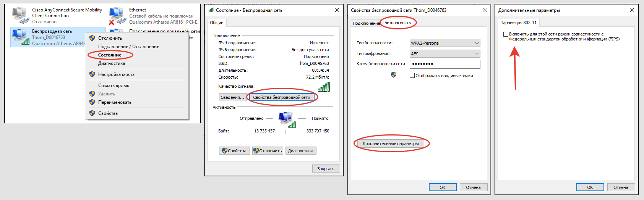Select Настройка моста menu item
Viewport: 644px width, 200px height.
116,74
